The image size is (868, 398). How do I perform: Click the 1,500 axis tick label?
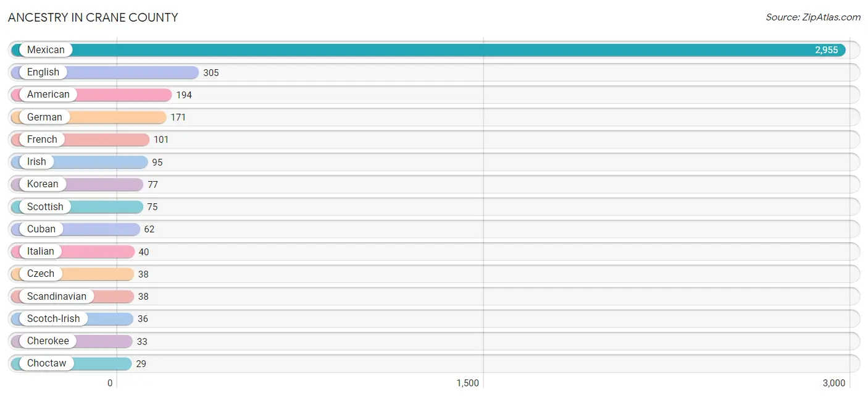pos(468,383)
